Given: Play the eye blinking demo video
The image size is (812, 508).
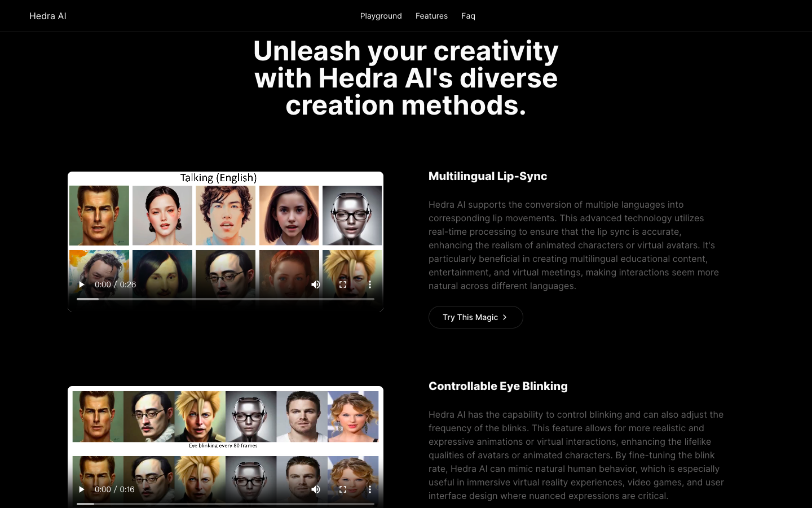Looking at the screenshot, I should pos(81,489).
